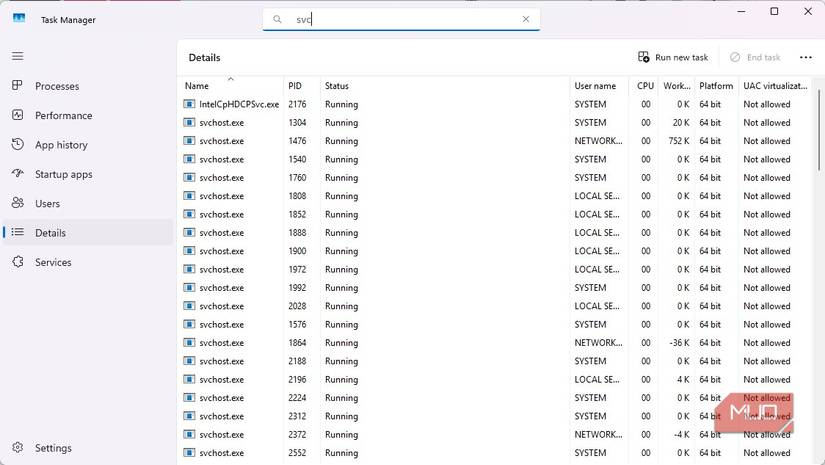Screen dimensions: 825x465
Task: Click icon of svchost.exe PID 1888
Action: [189, 232]
